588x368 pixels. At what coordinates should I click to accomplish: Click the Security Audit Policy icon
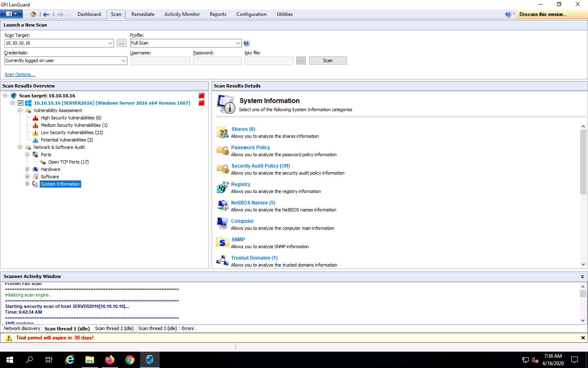click(x=223, y=169)
